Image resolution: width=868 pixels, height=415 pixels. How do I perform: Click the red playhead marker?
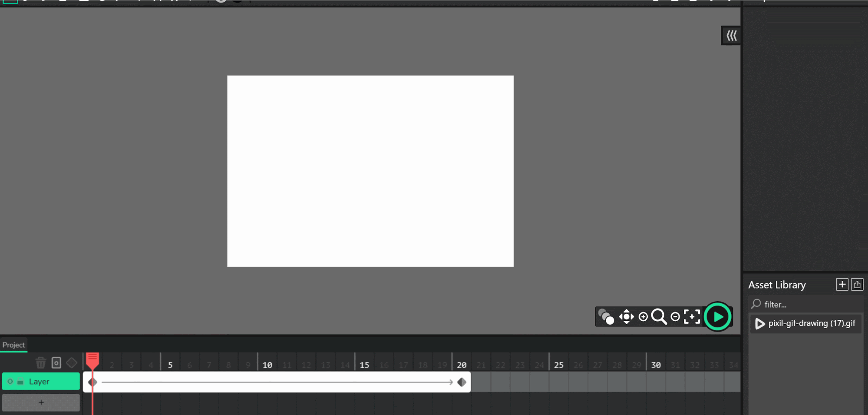[x=92, y=361]
